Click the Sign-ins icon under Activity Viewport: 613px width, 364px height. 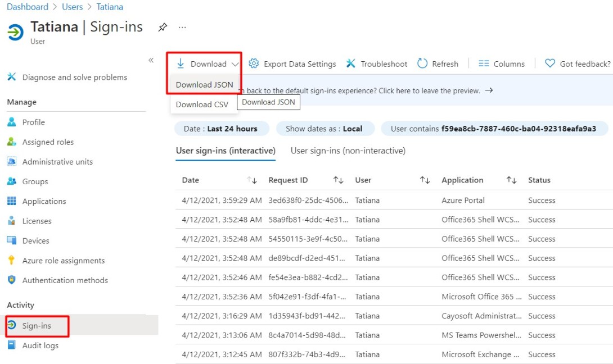tap(12, 325)
